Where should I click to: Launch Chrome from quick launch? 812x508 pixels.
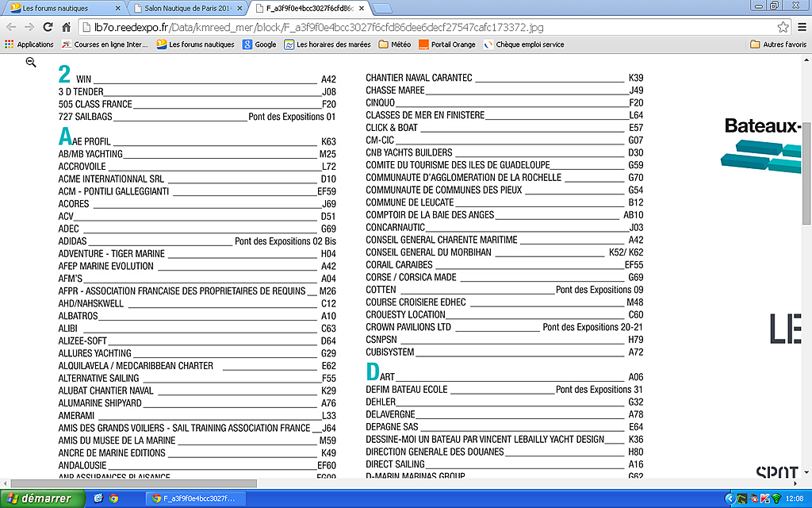(113, 498)
